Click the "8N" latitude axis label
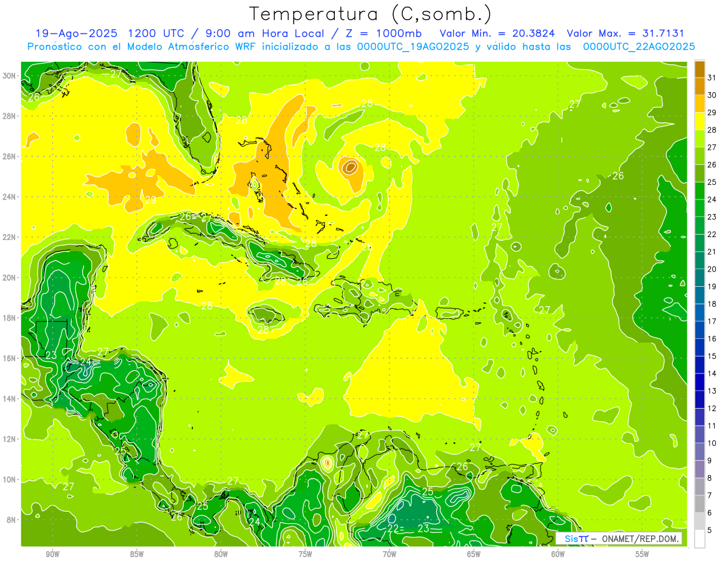 [x=12, y=520]
